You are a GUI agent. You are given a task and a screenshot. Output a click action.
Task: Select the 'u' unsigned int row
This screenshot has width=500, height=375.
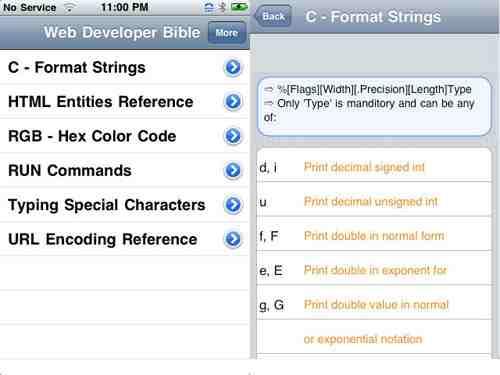click(374, 199)
